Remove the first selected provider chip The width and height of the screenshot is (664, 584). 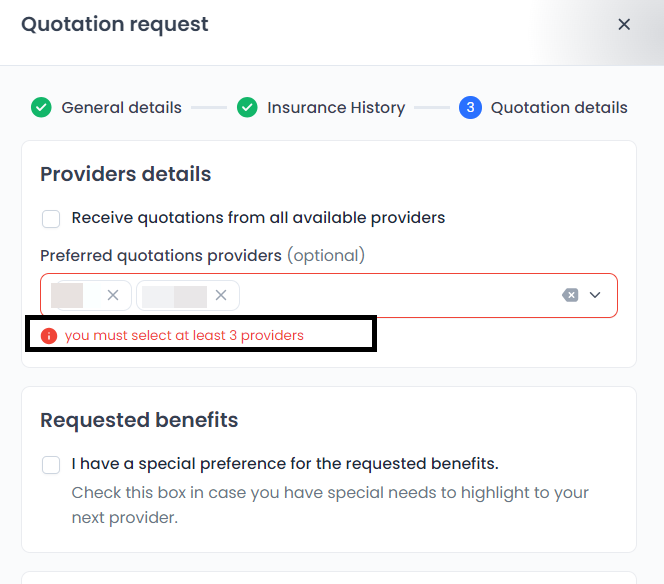tap(113, 295)
